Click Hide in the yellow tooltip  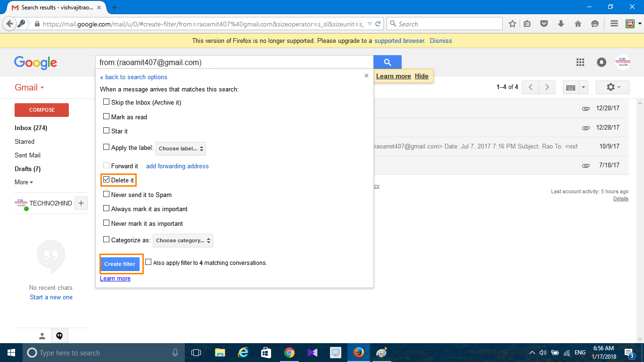tap(421, 76)
